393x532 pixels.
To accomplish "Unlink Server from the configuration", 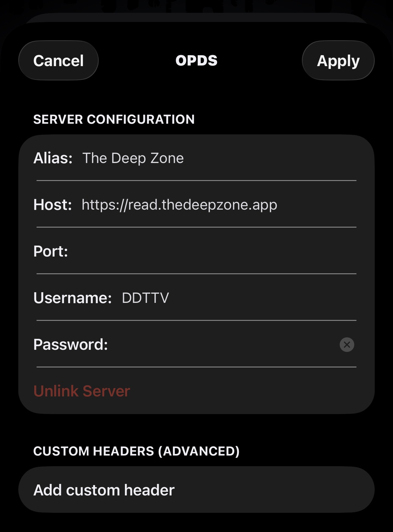I will [x=82, y=391].
